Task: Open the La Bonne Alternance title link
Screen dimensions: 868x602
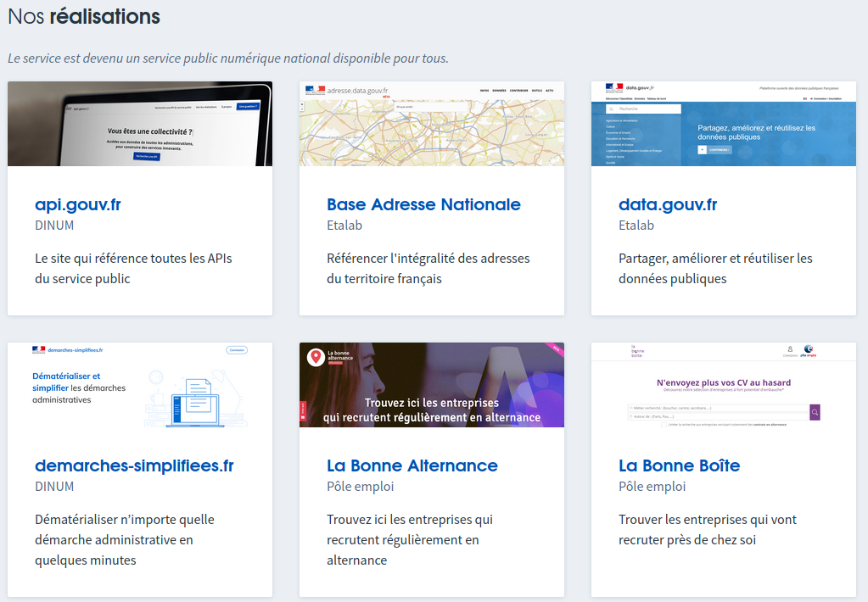Action: point(412,465)
